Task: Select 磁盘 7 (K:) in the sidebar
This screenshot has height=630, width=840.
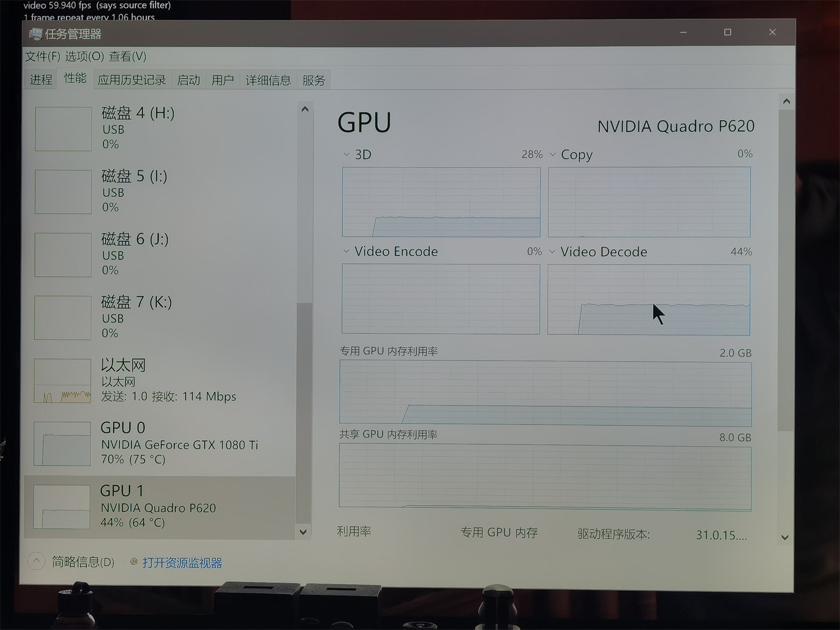Action: point(160,318)
